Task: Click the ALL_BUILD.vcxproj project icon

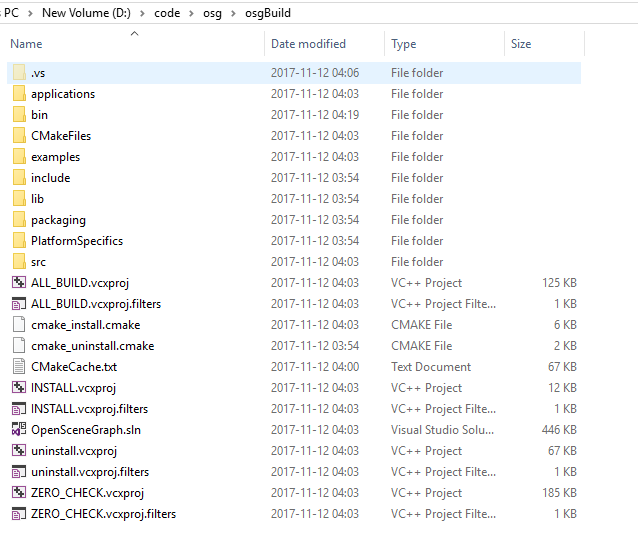Action: (x=19, y=282)
